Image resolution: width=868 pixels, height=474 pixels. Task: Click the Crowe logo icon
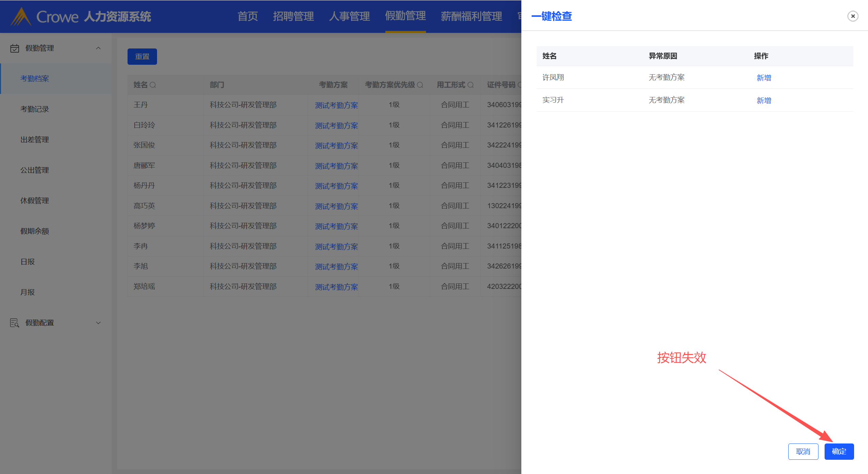(21, 17)
